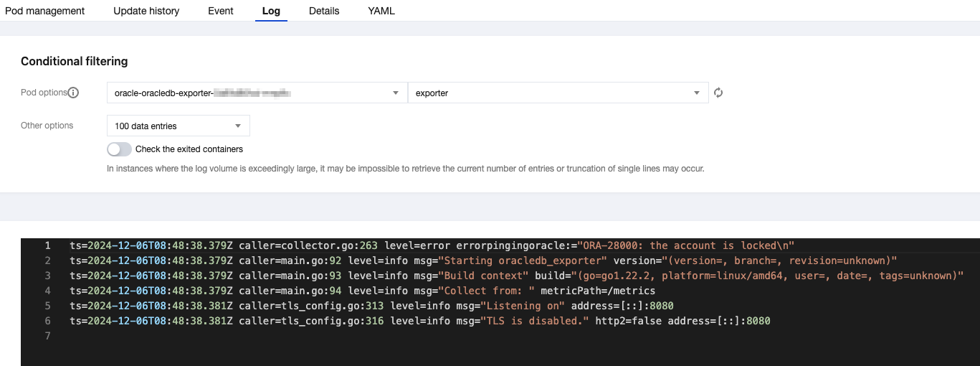Click the Pod options info icon
This screenshot has width=980, height=366.
click(x=73, y=93)
